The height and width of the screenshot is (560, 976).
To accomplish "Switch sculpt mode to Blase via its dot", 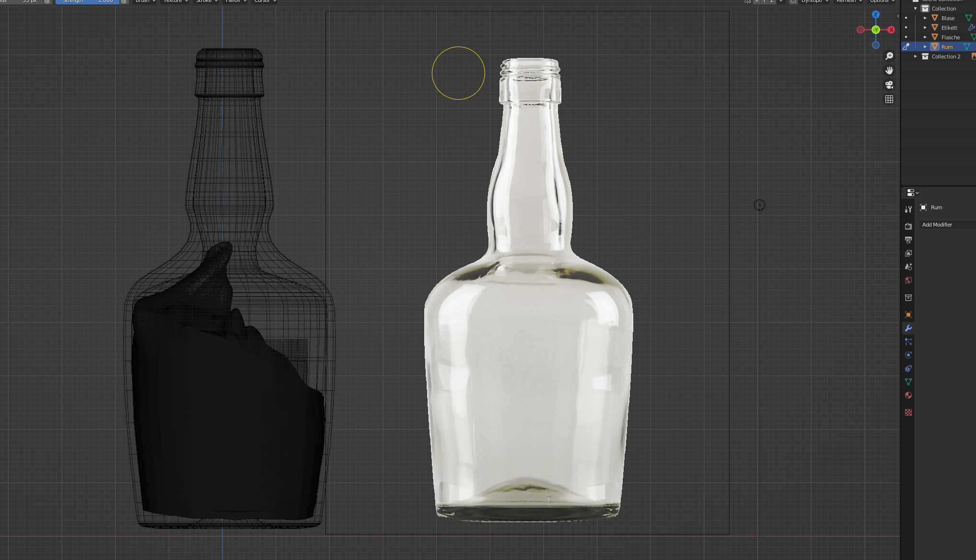I will coord(906,18).
